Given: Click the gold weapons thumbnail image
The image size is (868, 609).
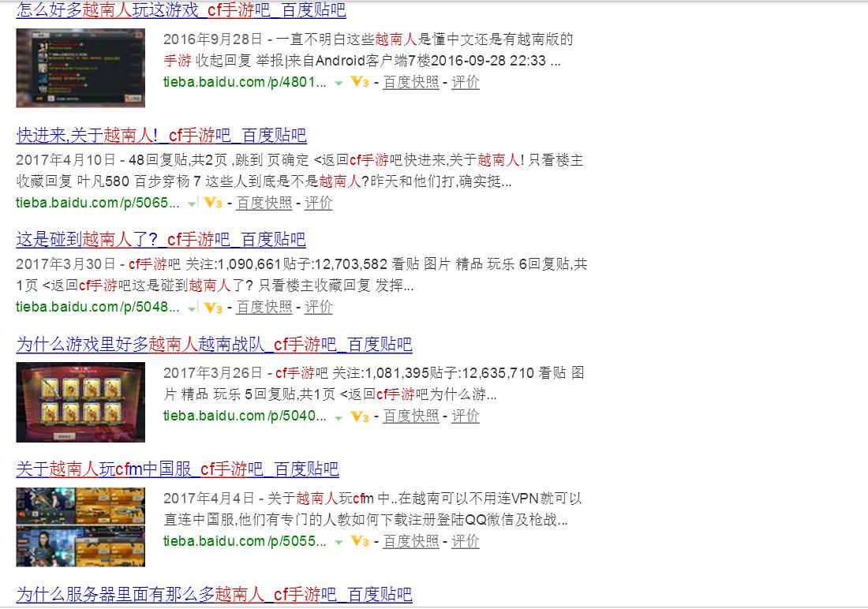Looking at the screenshot, I should click(x=80, y=402).
